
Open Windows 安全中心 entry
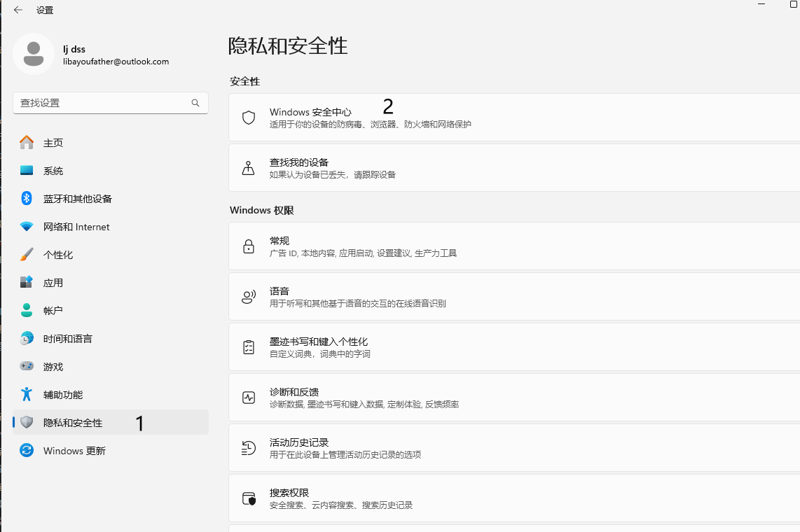(514, 117)
